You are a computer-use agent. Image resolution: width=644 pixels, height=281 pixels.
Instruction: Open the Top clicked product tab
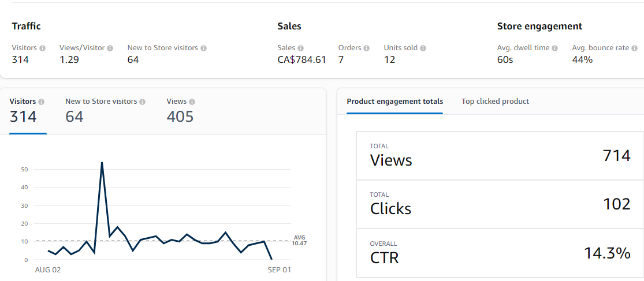tap(495, 102)
